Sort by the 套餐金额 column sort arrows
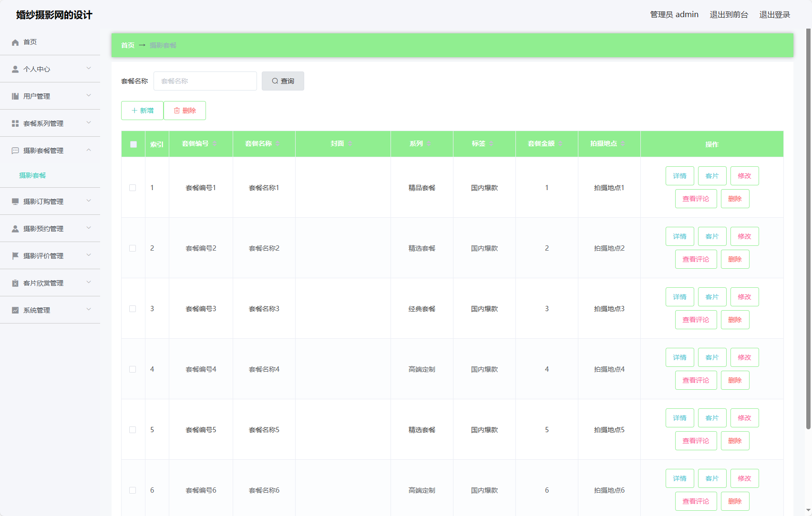The image size is (812, 516). pyautogui.click(x=561, y=144)
